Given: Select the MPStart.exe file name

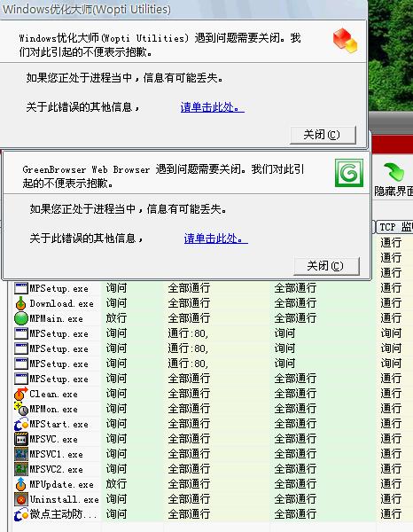Looking at the screenshot, I should click(x=59, y=424).
